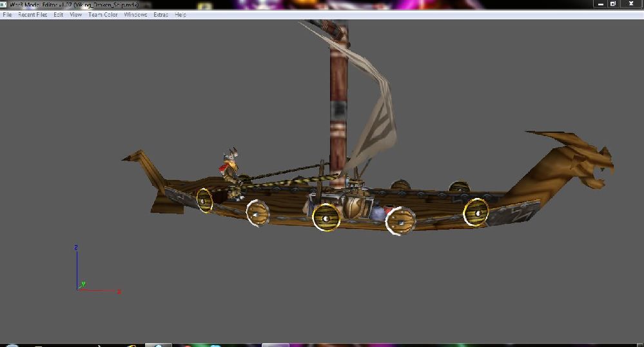Click the War3 Model Editor title bar icon
This screenshot has height=347, width=644.
pyautogui.click(x=3, y=5)
